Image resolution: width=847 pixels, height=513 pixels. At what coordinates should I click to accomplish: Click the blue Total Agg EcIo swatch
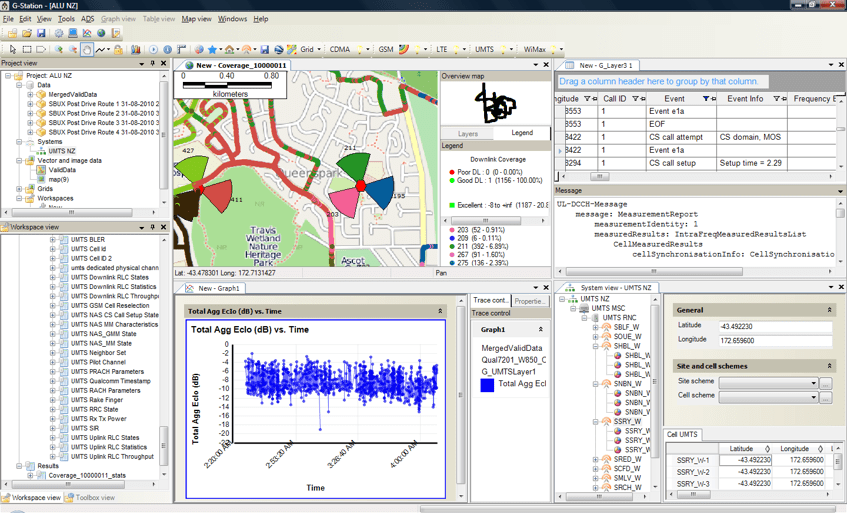pyautogui.click(x=487, y=384)
